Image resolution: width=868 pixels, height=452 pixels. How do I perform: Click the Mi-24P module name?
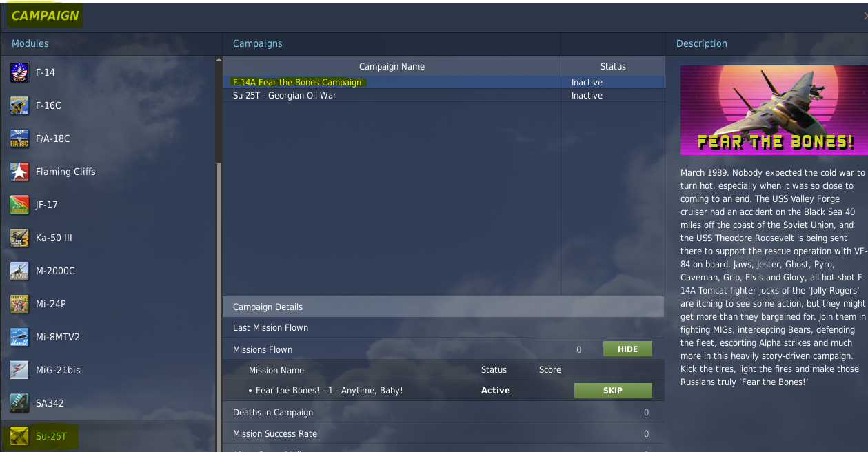point(51,304)
